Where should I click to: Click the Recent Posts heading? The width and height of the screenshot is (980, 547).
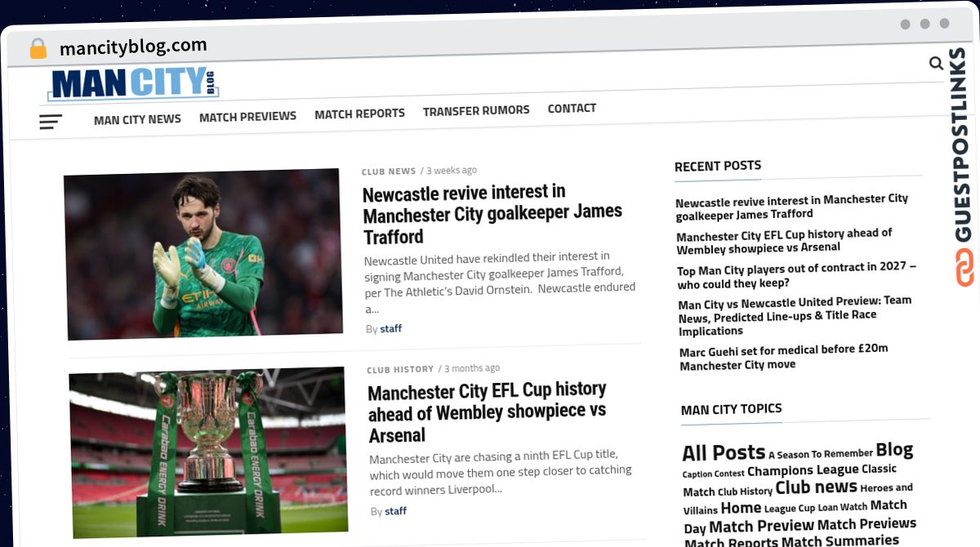718,166
